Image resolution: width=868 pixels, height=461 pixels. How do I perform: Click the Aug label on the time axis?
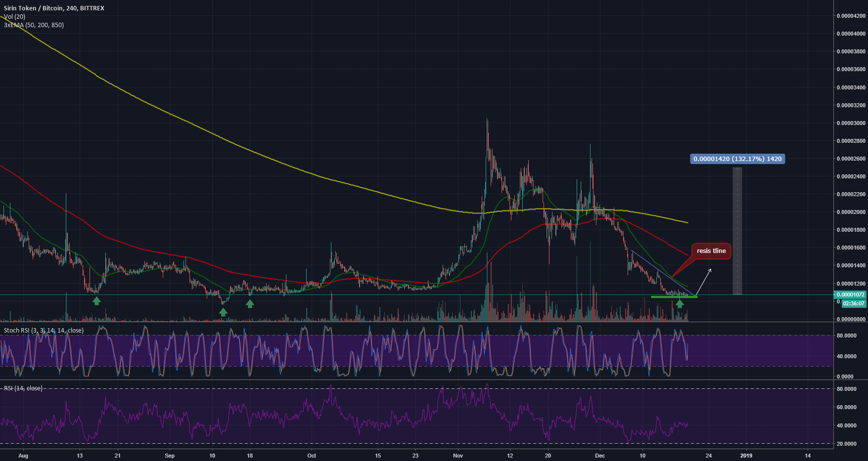[x=23, y=456]
